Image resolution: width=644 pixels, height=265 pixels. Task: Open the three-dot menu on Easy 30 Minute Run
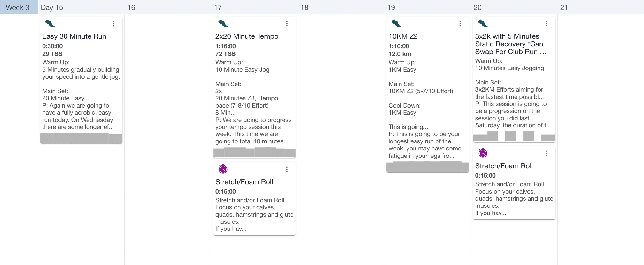tap(113, 24)
